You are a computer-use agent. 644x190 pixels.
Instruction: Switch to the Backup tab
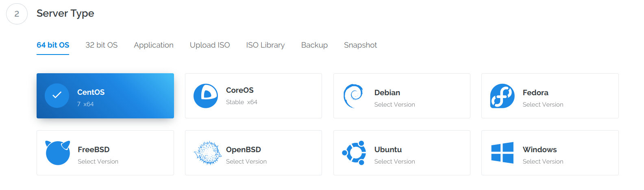pyautogui.click(x=314, y=45)
